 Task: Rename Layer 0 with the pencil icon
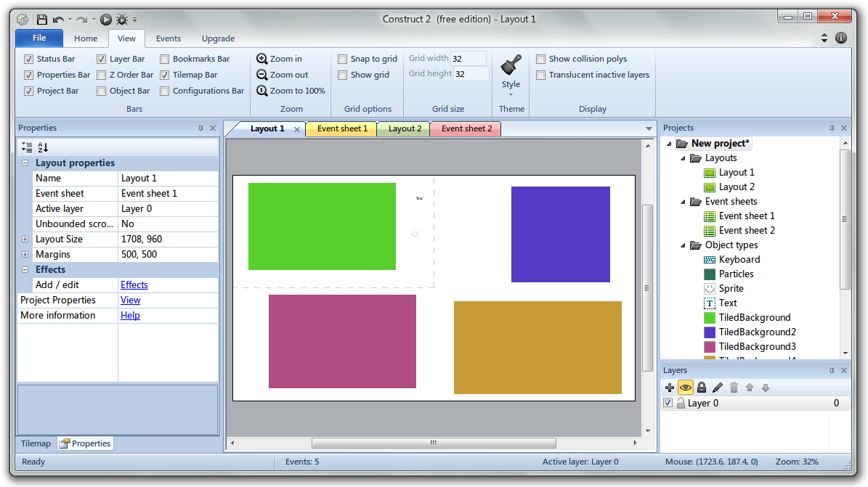click(717, 387)
